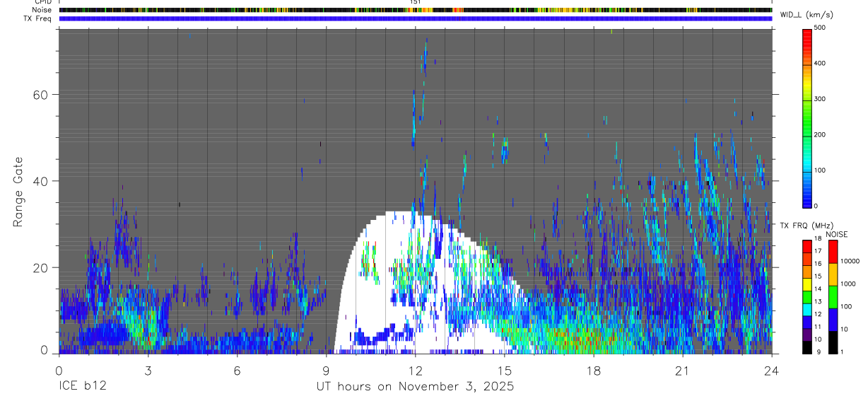The image size is (868, 401).
Task: Click the '18' hour tick on the UT axis
Action: point(594,371)
